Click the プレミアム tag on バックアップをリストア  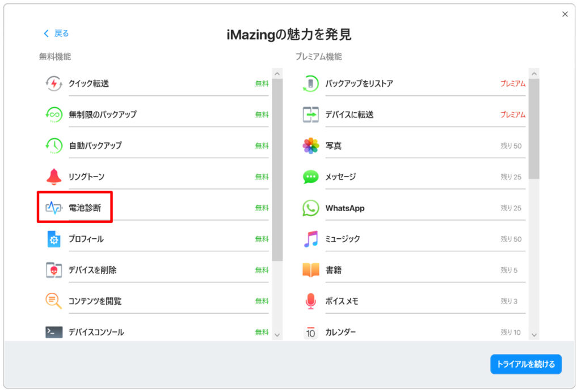513,84
